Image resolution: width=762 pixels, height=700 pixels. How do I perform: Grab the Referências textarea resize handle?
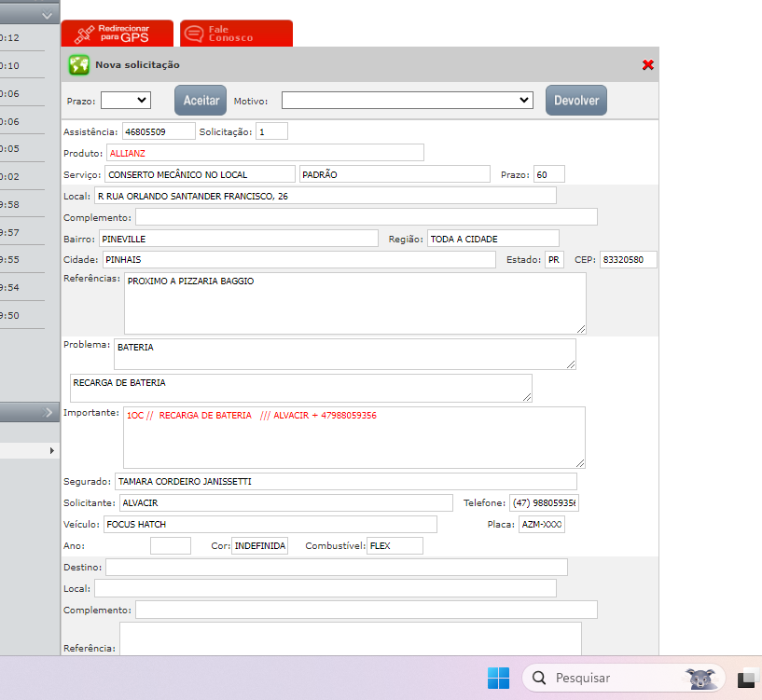581,329
